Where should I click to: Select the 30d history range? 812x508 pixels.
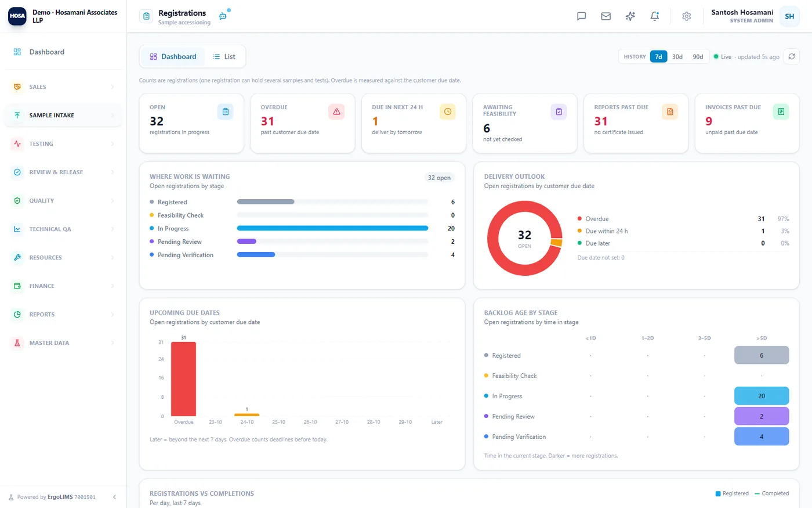(677, 56)
